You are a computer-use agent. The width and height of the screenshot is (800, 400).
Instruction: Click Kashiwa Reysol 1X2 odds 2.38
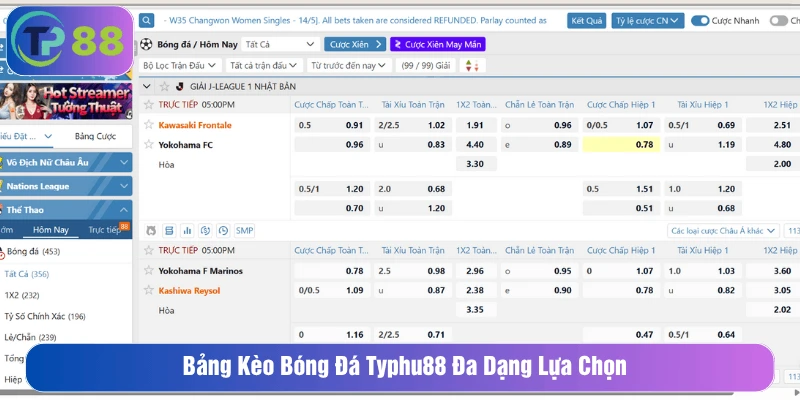point(476,290)
